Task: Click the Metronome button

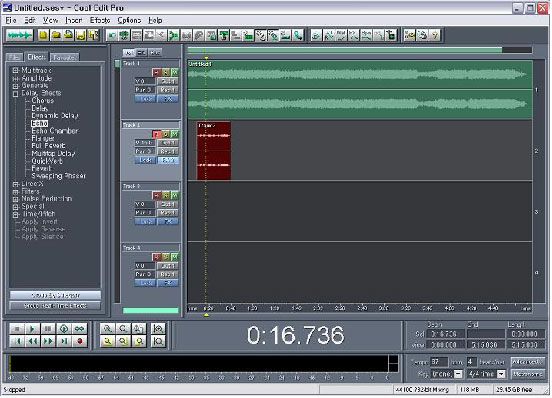Action: (x=527, y=374)
